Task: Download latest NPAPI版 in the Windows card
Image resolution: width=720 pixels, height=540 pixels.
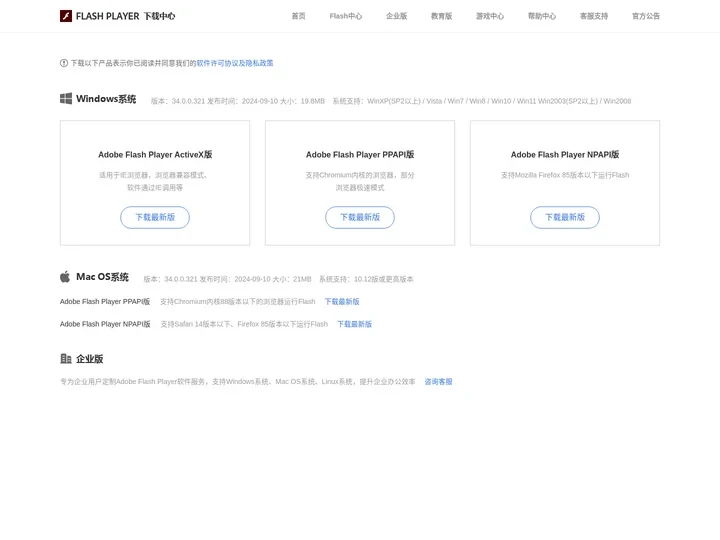Action: (565, 217)
